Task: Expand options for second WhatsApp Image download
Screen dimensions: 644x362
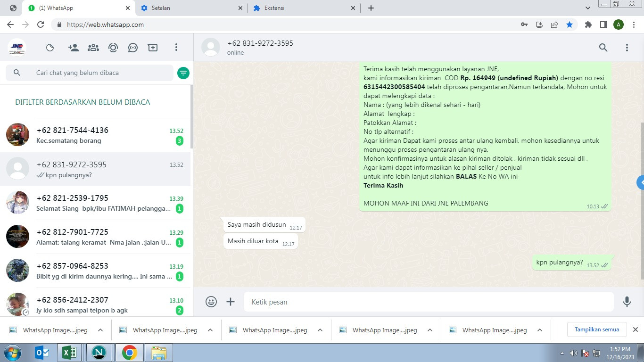Action: tap(210, 330)
